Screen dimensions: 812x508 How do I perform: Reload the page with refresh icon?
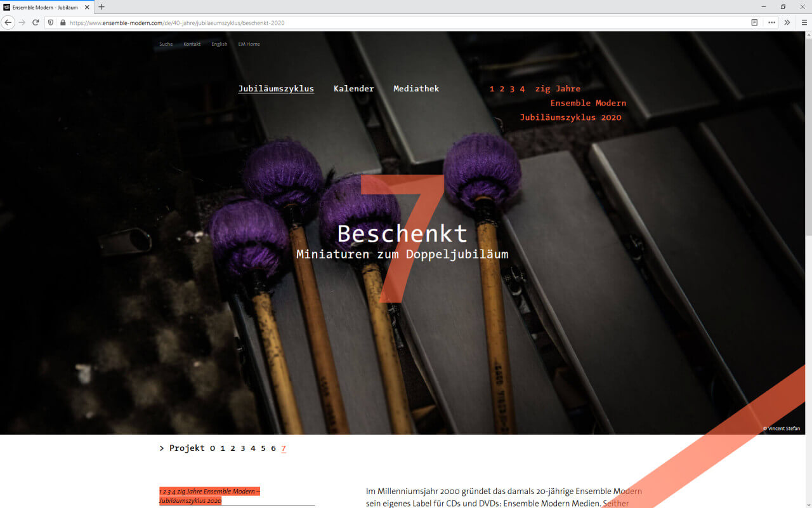[x=36, y=22]
